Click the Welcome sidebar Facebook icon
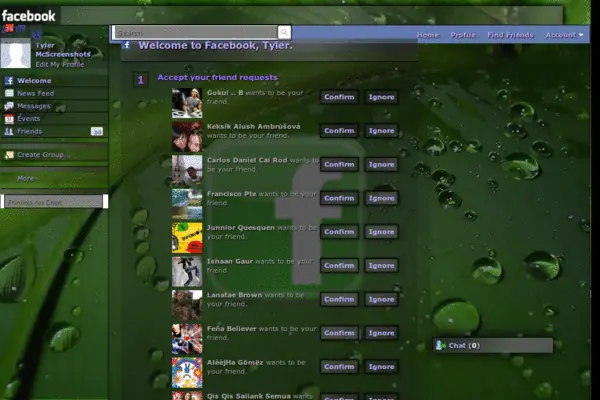This screenshot has width=600, height=400. pos(9,81)
